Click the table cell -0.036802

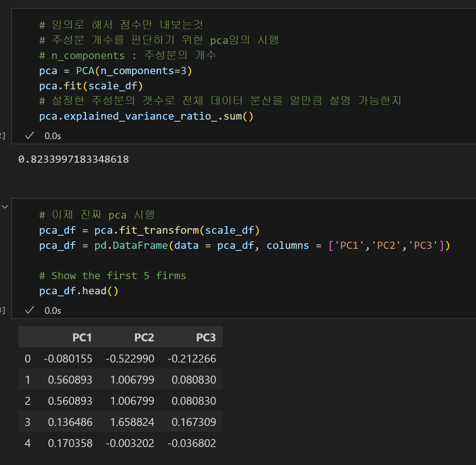click(x=192, y=443)
